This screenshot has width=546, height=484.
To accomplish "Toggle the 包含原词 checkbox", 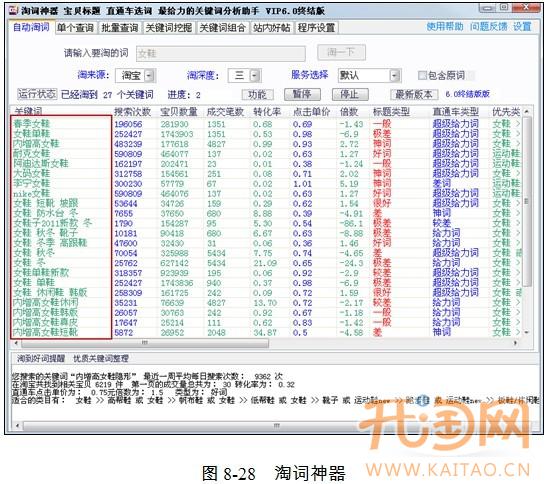I will 422,75.
